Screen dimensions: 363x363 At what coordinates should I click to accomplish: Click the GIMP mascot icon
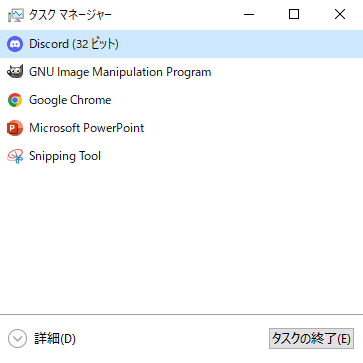click(15, 72)
